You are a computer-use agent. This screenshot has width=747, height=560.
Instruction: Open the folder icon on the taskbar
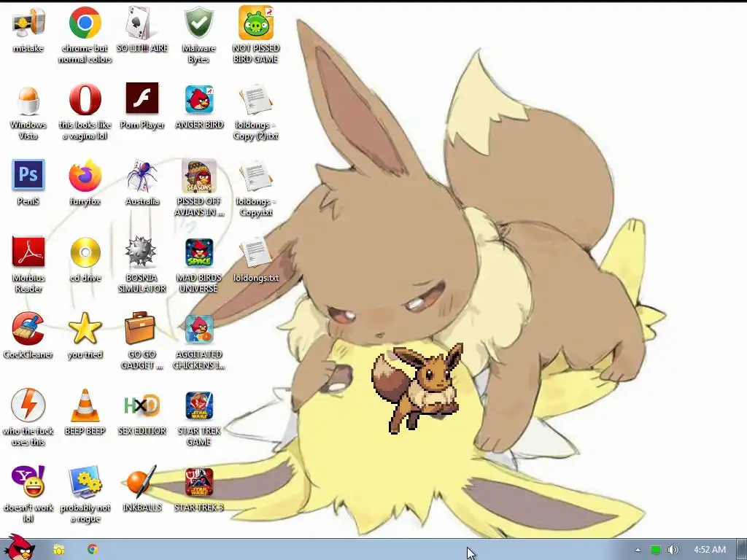[58, 550]
